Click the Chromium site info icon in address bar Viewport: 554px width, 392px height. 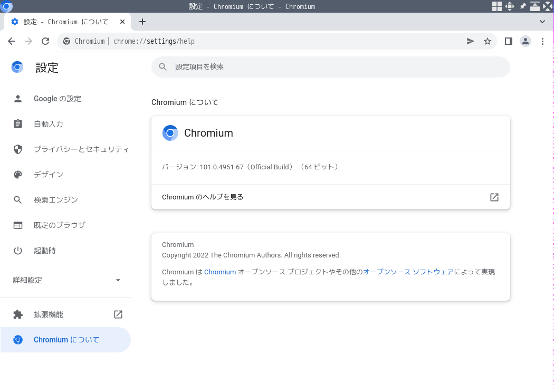tap(66, 41)
